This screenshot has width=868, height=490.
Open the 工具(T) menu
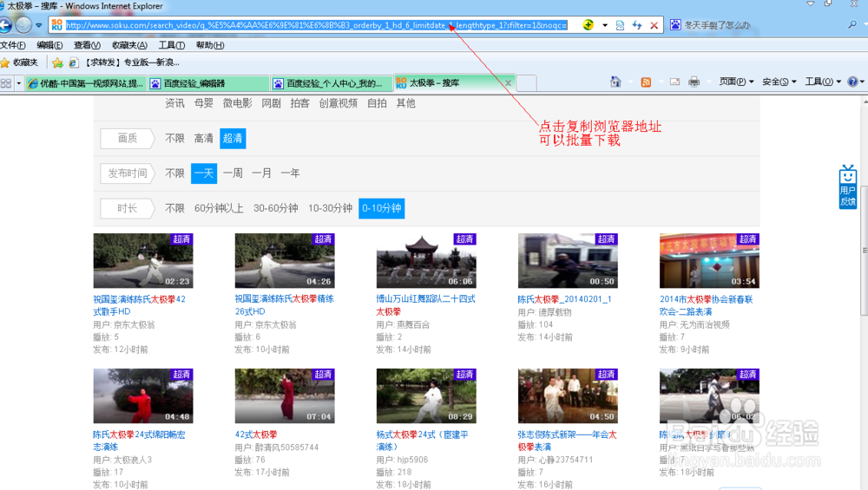(172, 45)
